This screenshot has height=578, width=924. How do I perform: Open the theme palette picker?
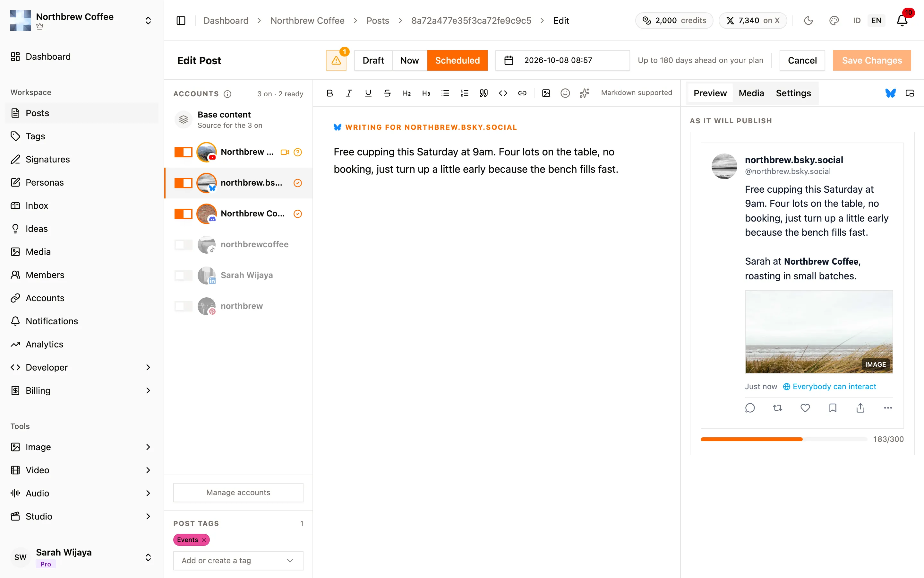point(834,20)
